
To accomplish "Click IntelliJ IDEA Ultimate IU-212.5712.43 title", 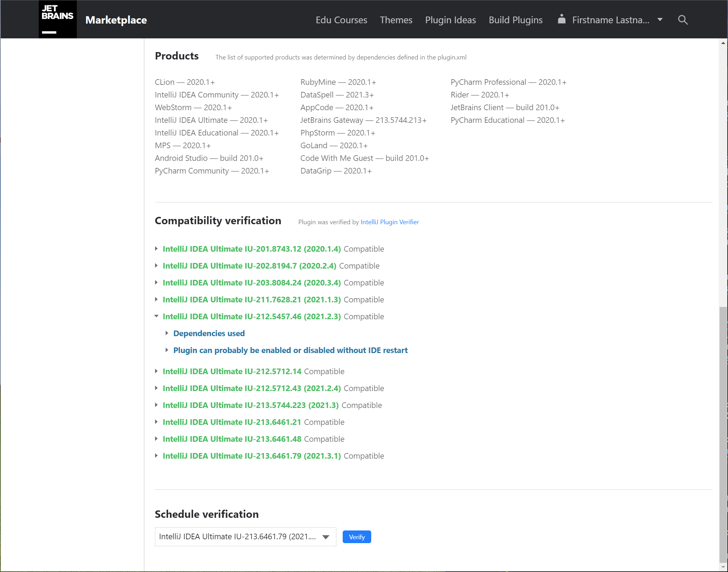I will coord(251,388).
